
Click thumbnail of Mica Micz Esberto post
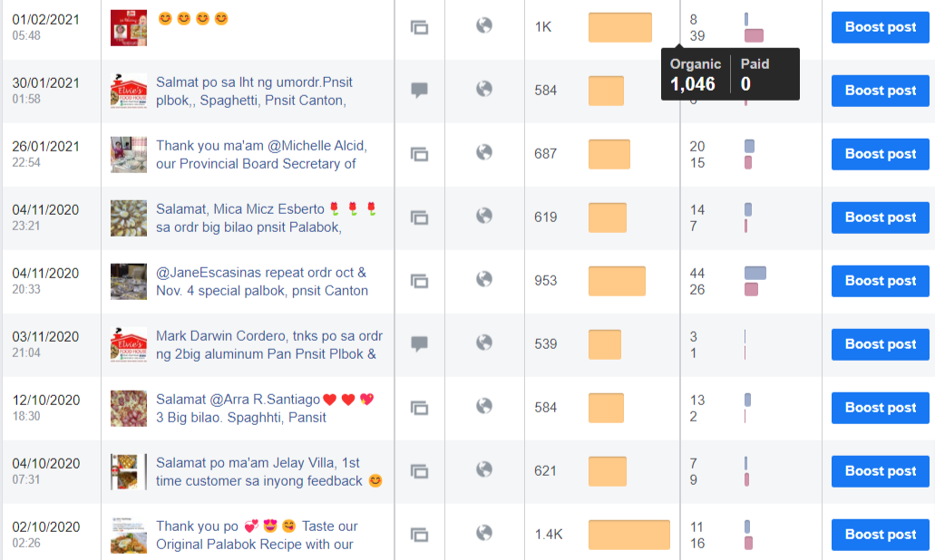tap(128, 217)
